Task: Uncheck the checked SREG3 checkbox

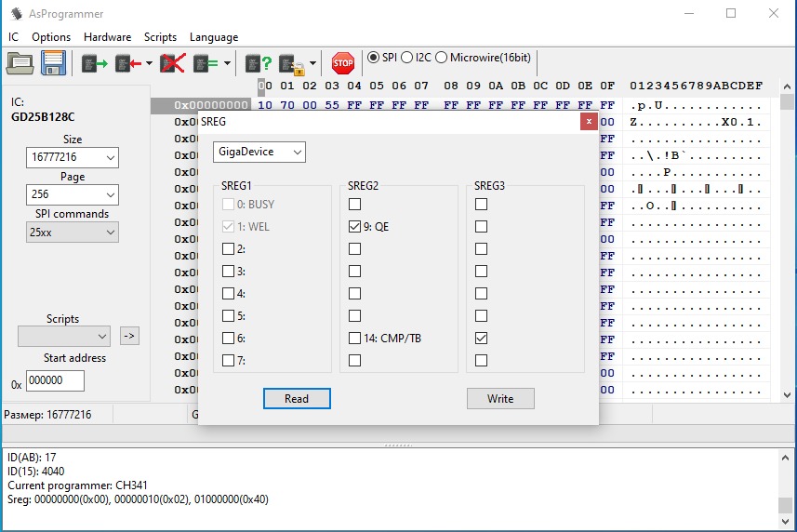Action: (482, 339)
